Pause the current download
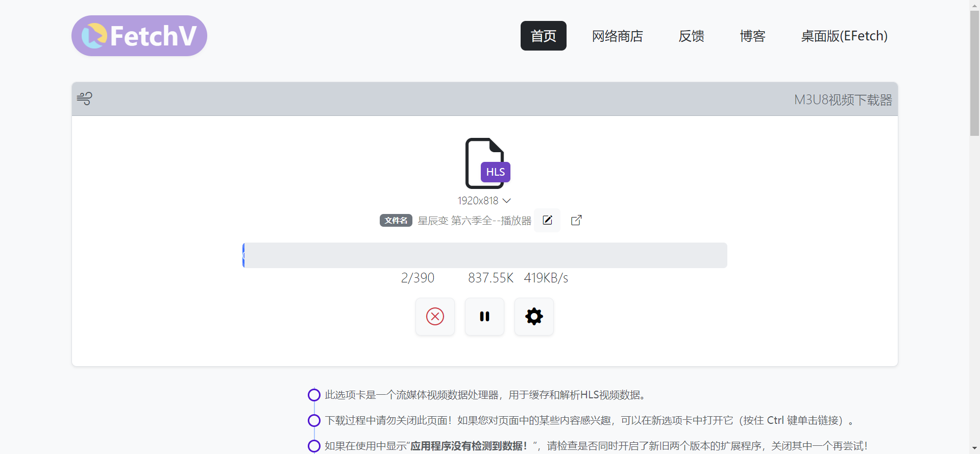This screenshot has width=980, height=454. 484,317
